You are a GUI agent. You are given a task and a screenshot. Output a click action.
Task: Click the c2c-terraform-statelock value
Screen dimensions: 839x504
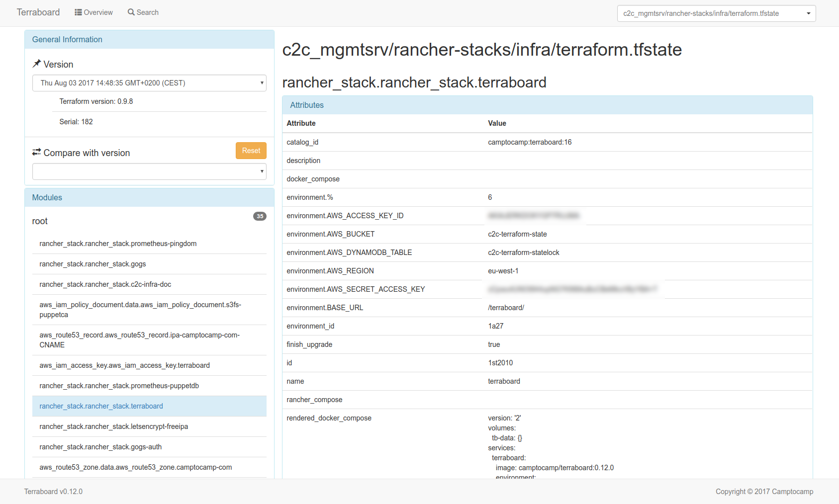(x=524, y=252)
